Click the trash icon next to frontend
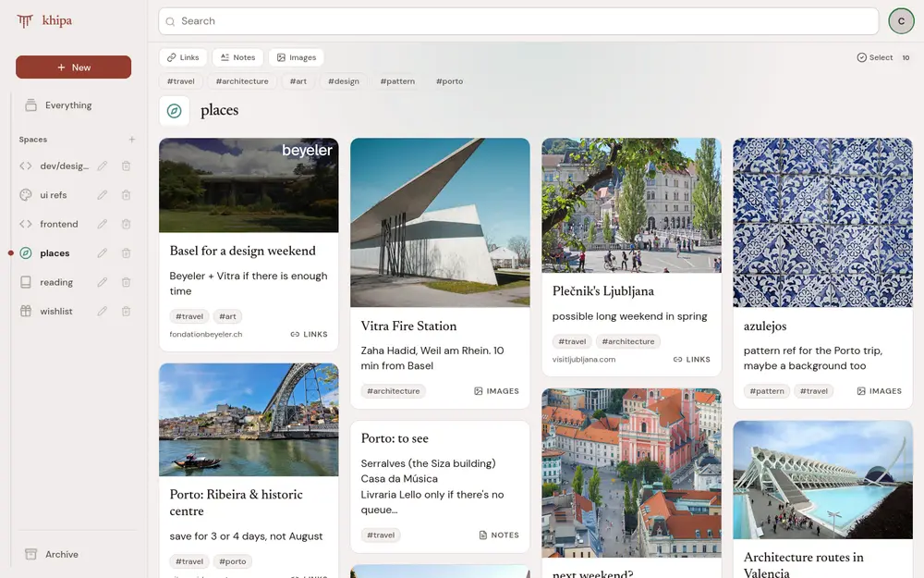 [x=126, y=224]
